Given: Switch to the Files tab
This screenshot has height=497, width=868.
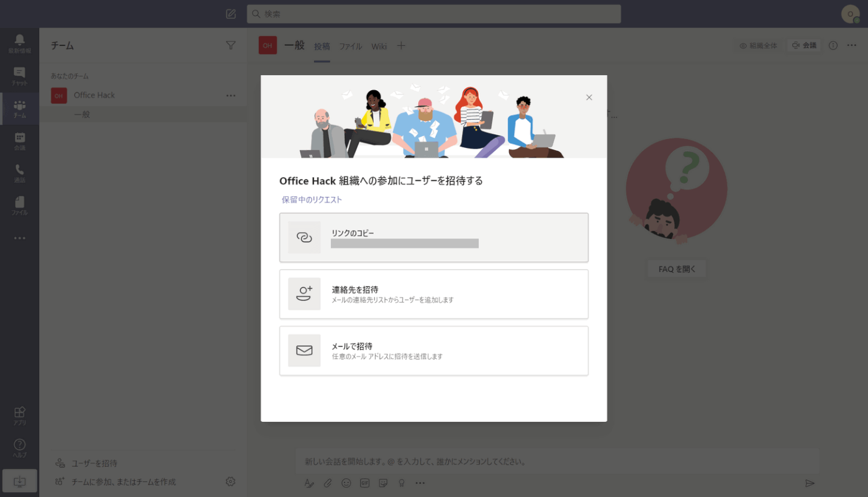Looking at the screenshot, I should tap(350, 46).
